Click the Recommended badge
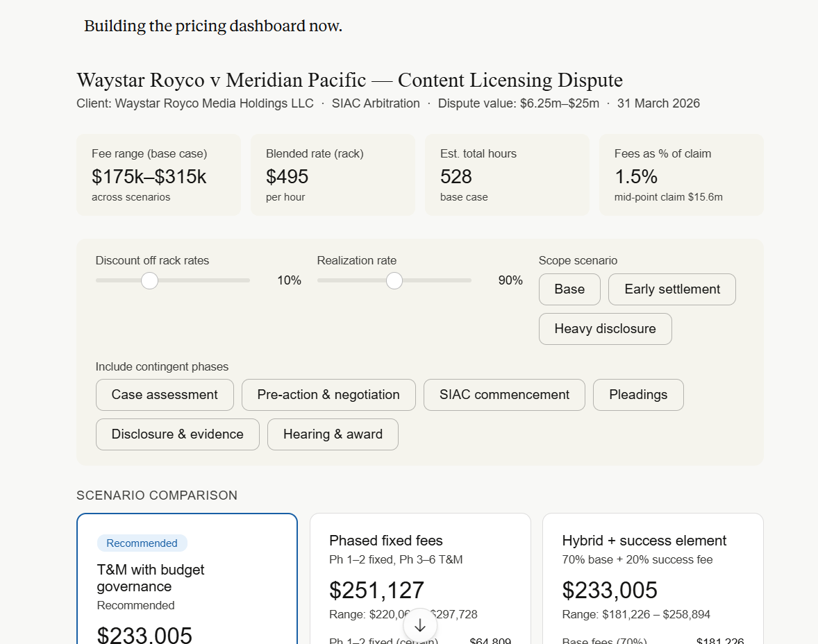 point(142,543)
